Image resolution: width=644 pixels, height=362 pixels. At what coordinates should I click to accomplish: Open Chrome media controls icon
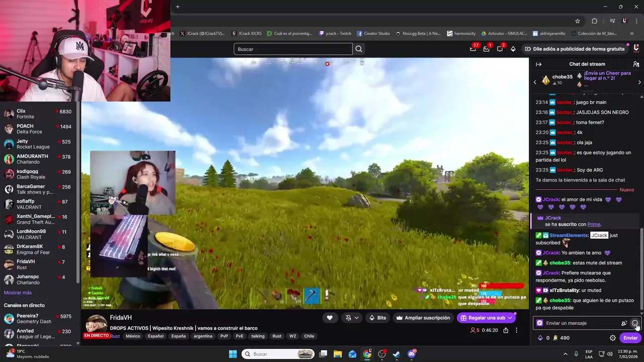[x=612, y=21]
